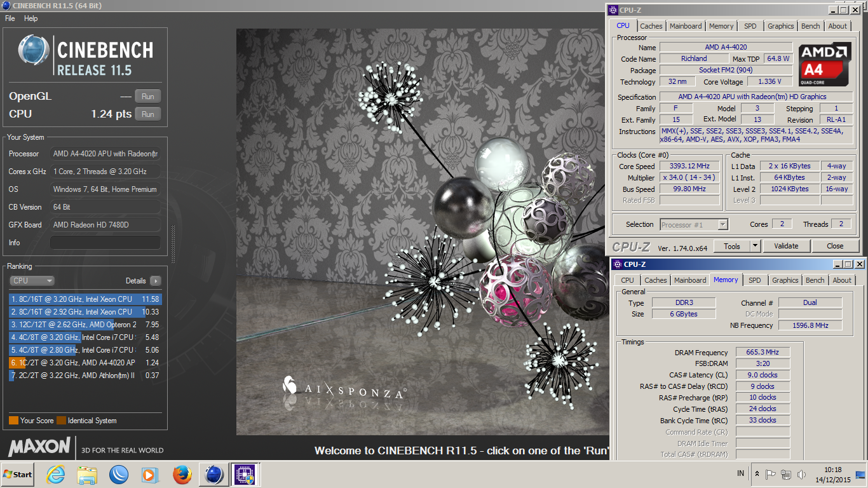Click the Core Speed value 3393.12 MHz
The width and height of the screenshot is (868, 488).
pyautogui.click(x=689, y=166)
